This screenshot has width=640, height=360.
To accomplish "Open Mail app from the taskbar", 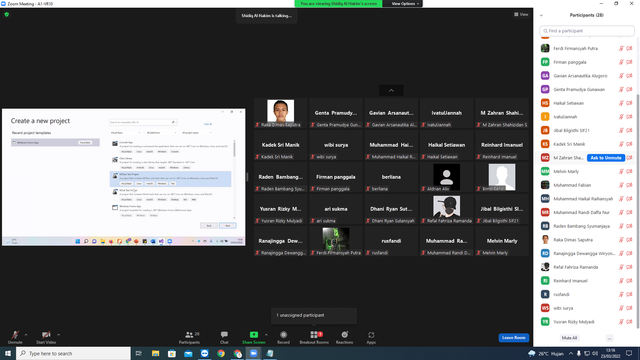I will coord(188,353).
